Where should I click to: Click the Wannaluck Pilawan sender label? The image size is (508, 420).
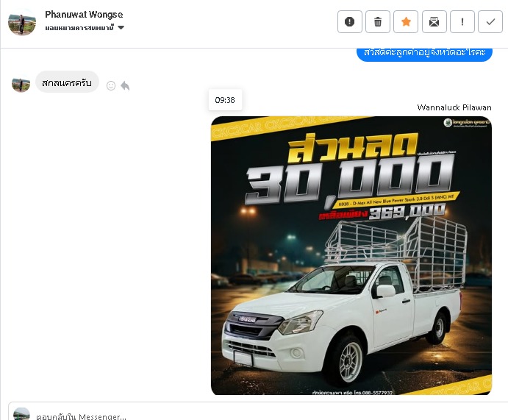[454, 107]
